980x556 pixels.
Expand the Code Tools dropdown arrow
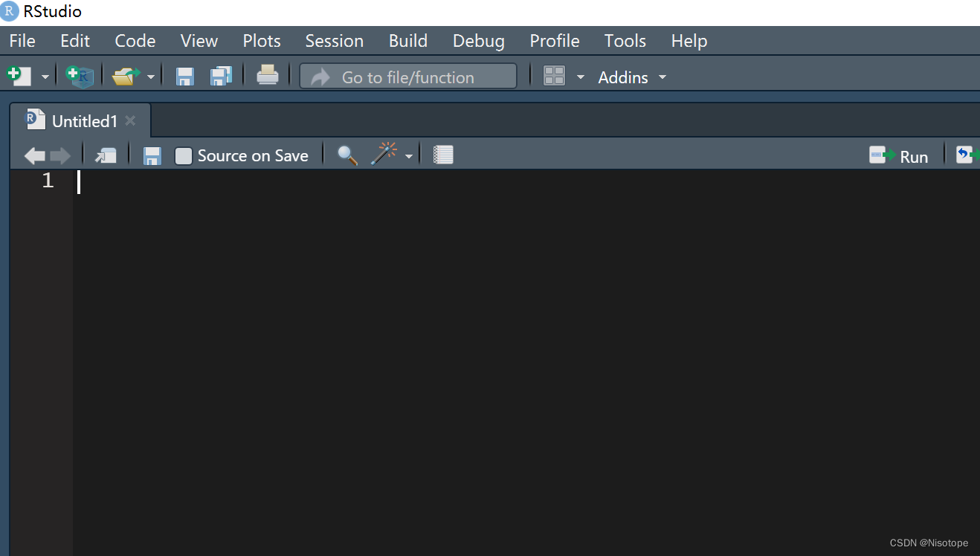tap(408, 156)
